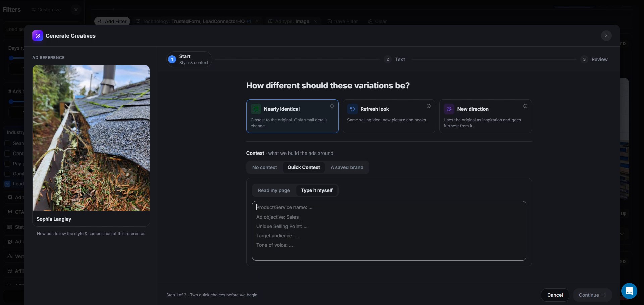Select the New direction variation card
Screen dimensions: 644x305
point(485,116)
